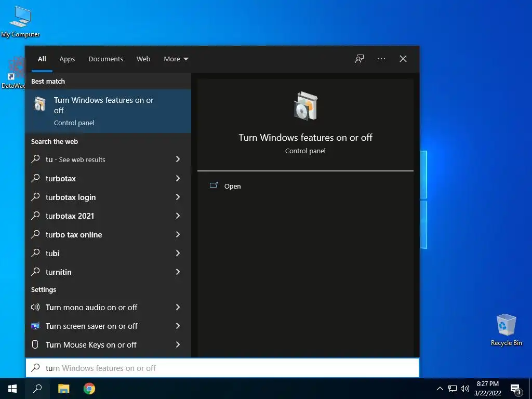Open File Explorer from the taskbar
Screen dimensions: 532x399
tap(63, 389)
